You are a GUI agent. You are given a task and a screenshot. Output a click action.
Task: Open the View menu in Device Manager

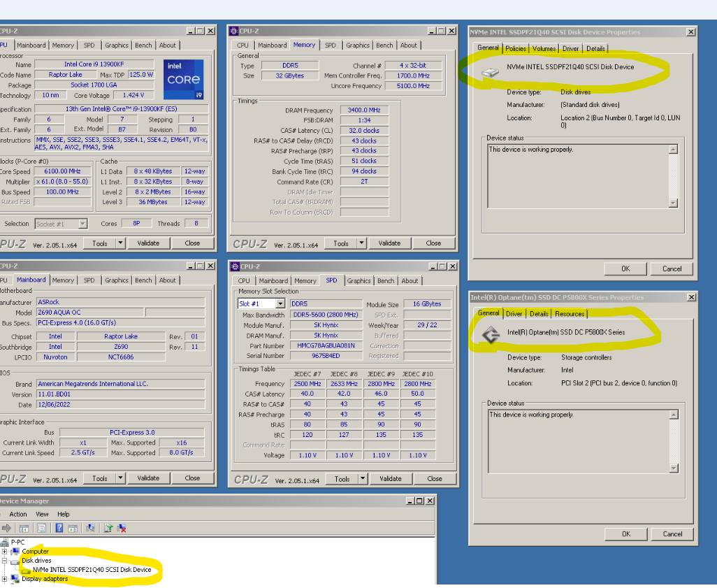42,515
